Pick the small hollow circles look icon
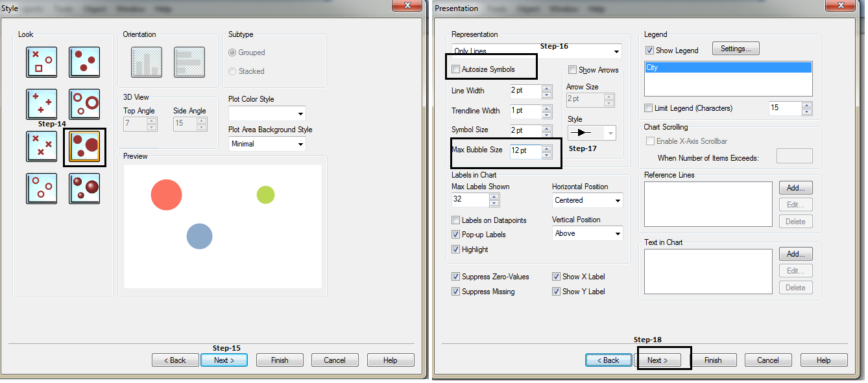The height and width of the screenshot is (383, 868). pos(42,189)
